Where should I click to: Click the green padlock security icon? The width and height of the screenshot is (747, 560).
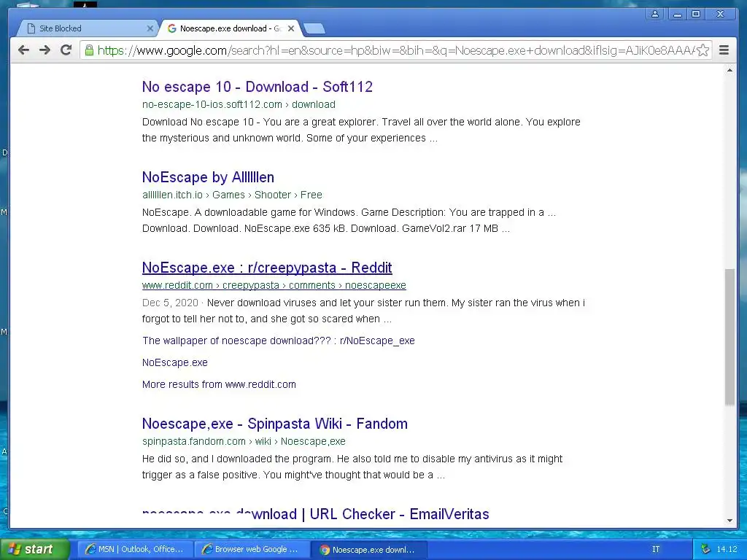pyautogui.click(x=89, y=50)
